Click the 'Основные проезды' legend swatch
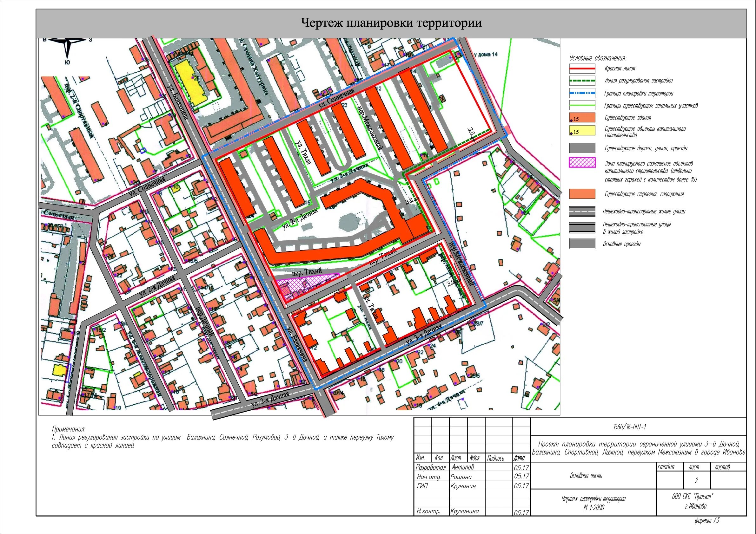The height and width of the screenshot is (534, 756). 582,244
